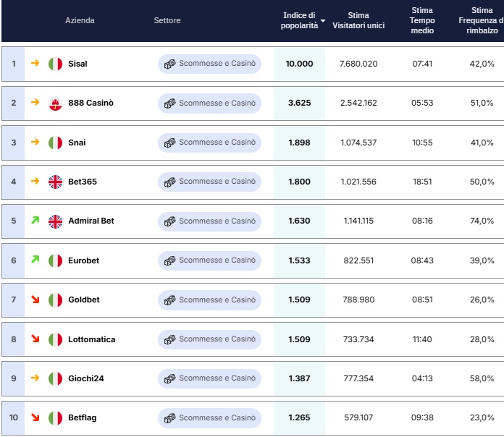Screen dimensions: 504x437
Task: Click average time value 04:13
Action: 422,378
